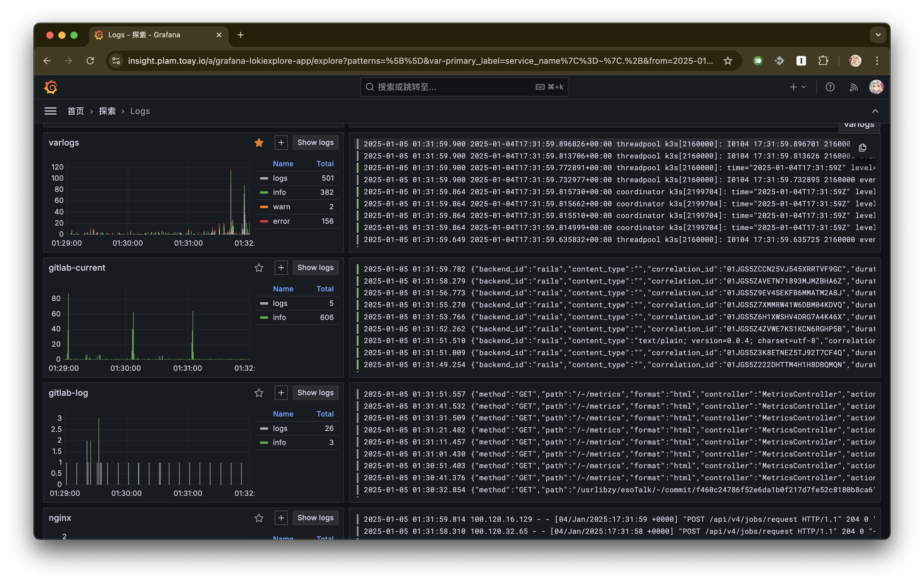This screenshot has width=924, height=584.
Task: Go to 探索 breadcrumb item
Action: 107,111
